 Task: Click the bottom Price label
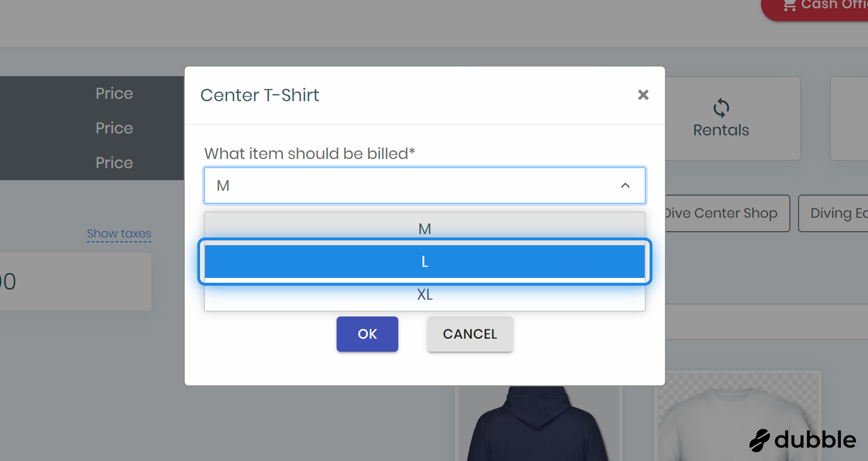(114, 163)
